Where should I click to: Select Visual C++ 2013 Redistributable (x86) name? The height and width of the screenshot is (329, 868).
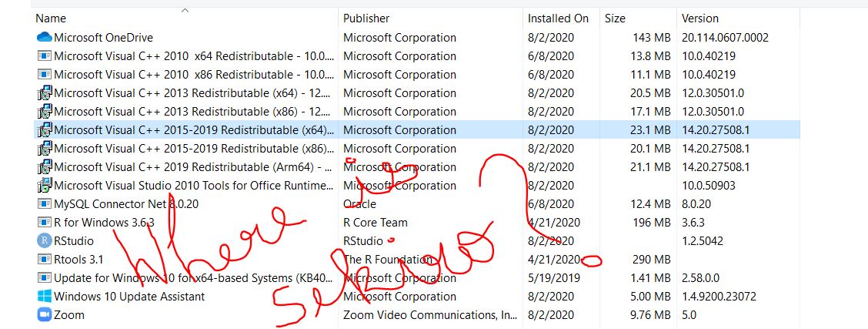(192, 111)
